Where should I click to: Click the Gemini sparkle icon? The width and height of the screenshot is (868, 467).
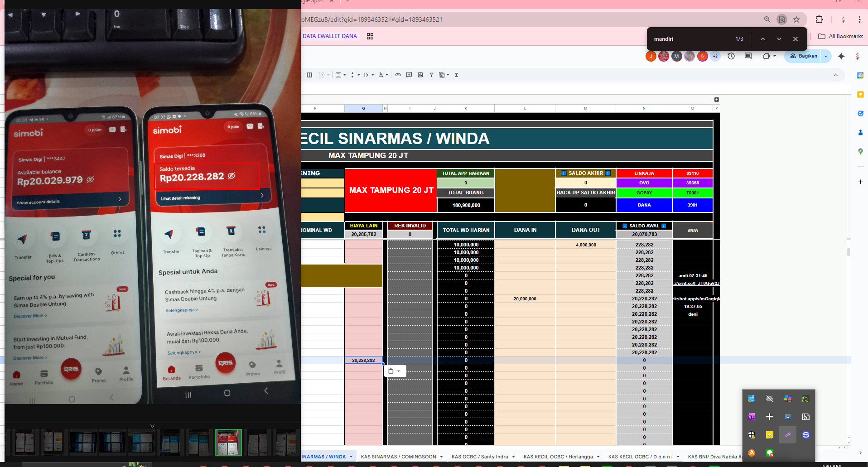point(841,56)
